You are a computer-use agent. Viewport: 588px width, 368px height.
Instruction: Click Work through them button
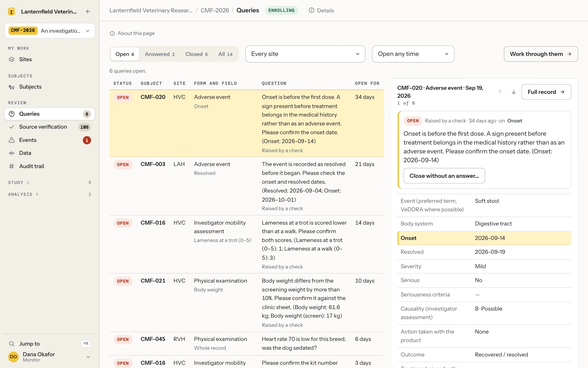(x=541, y=54)
